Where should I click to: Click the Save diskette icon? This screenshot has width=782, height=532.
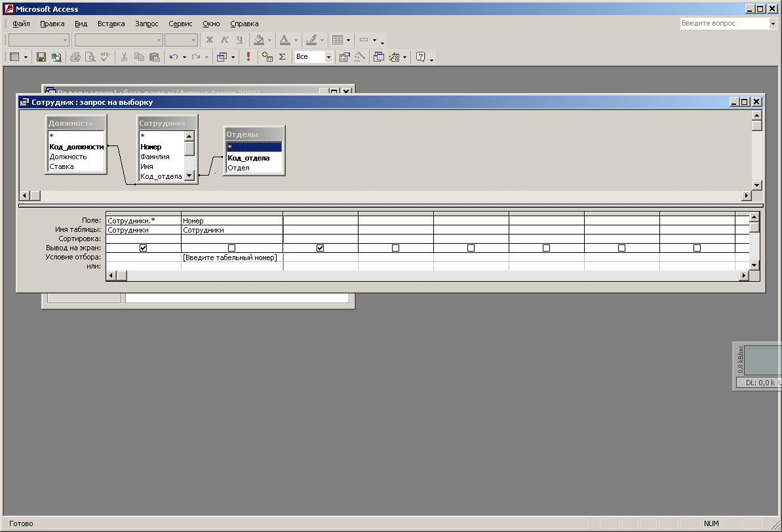click(41, 57)
